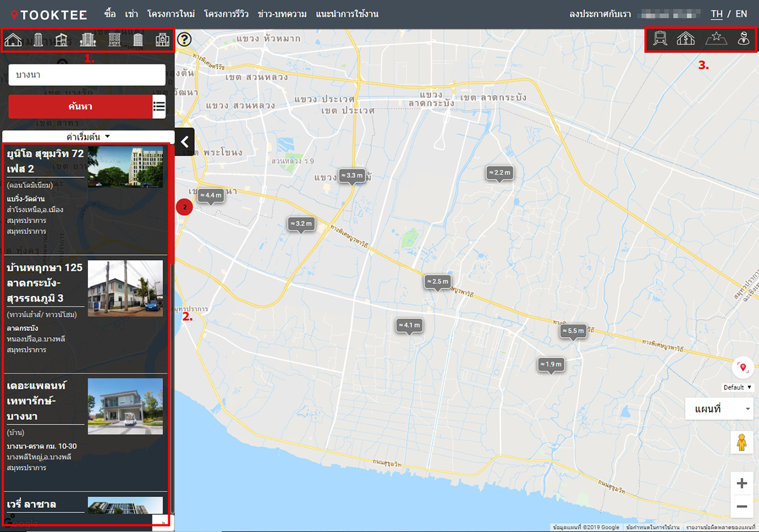Switch language to EN

pos(741,14)
